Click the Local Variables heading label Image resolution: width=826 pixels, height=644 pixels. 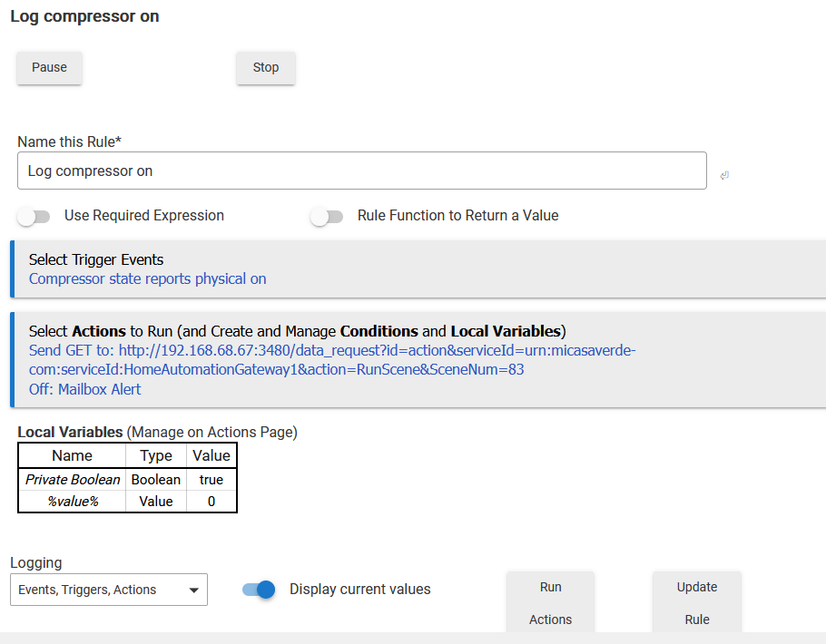pos(70,433)
